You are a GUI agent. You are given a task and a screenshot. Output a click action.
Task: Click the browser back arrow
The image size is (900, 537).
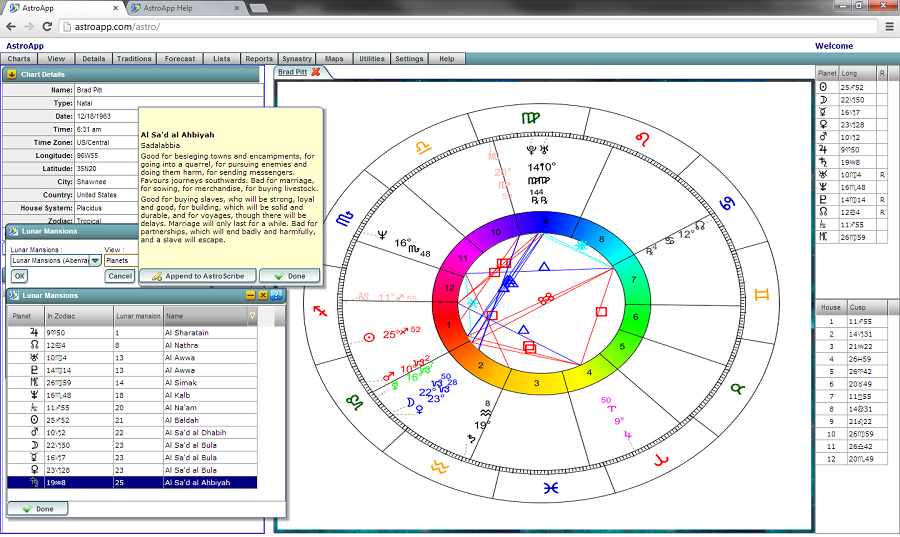[x=10, y=26]
